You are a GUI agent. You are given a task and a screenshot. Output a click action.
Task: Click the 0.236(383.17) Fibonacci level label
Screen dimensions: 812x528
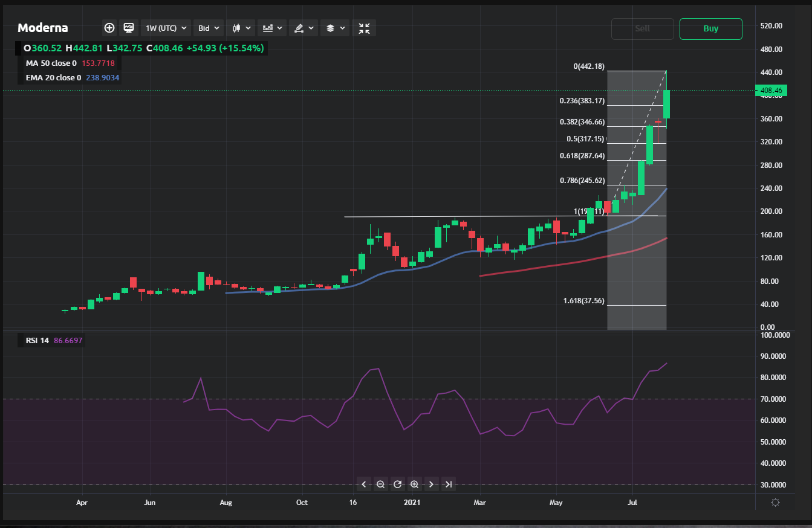(x=582, y=101)
